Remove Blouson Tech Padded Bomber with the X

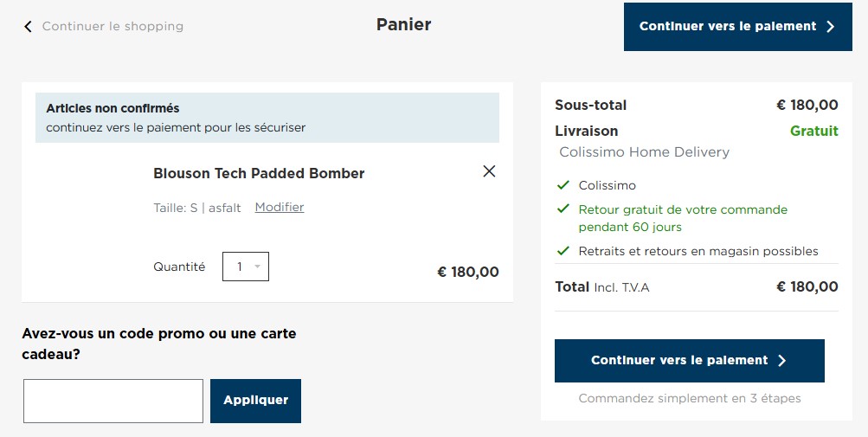(489, 171)
